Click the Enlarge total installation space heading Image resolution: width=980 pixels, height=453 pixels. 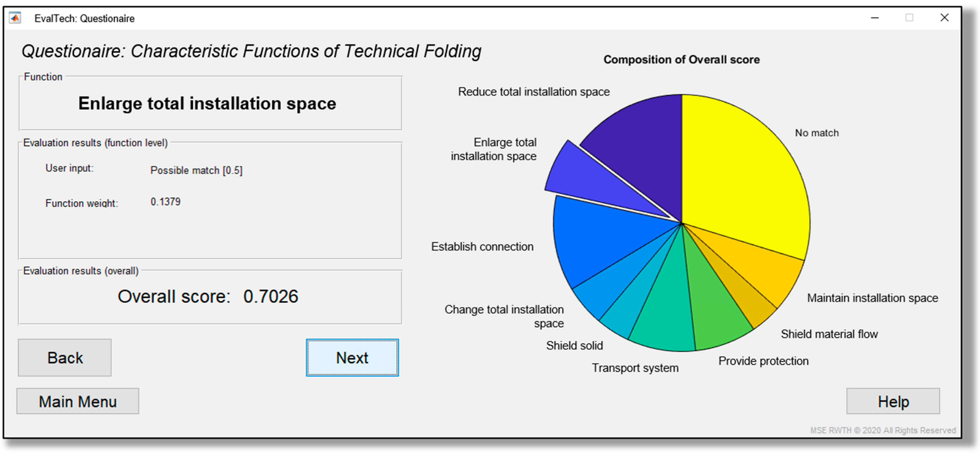[207, 103]
